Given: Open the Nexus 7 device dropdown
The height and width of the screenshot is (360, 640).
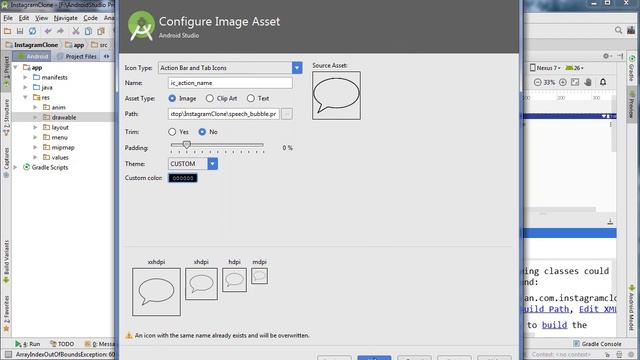Looking at the screenshot, I should click(545, 68).
